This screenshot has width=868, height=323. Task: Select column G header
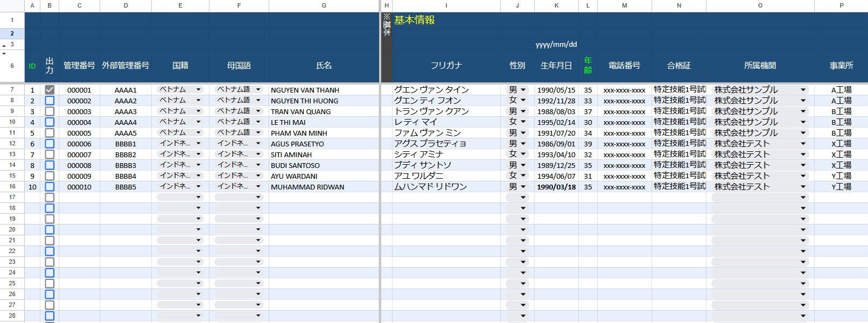324,5
